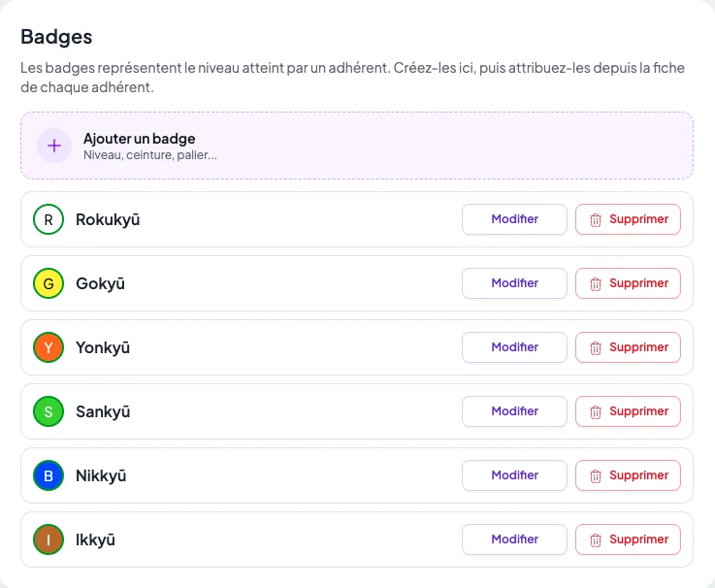
Task: Click the trash icon on the Nikkyū row
Action: click(x=596, y=475)
